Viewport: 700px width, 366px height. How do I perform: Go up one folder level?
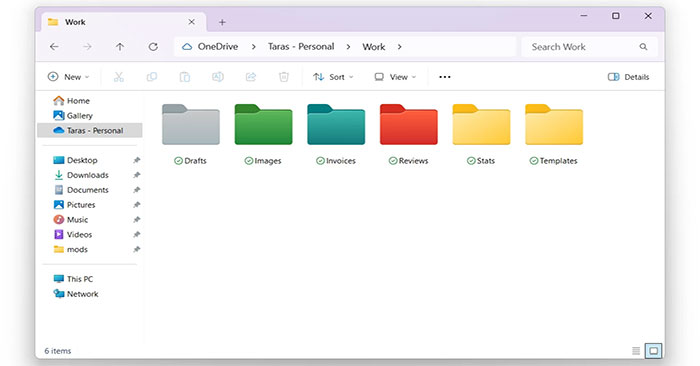(x=120, y=46)
